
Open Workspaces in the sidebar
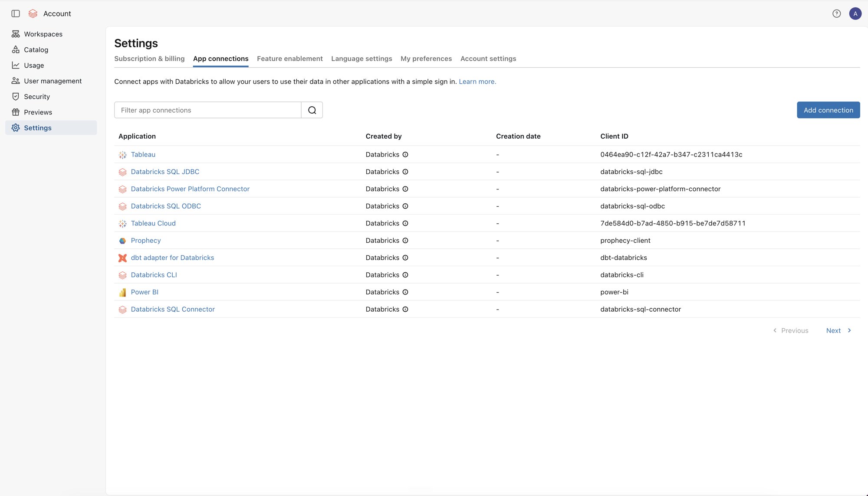(x=51, y=34)
